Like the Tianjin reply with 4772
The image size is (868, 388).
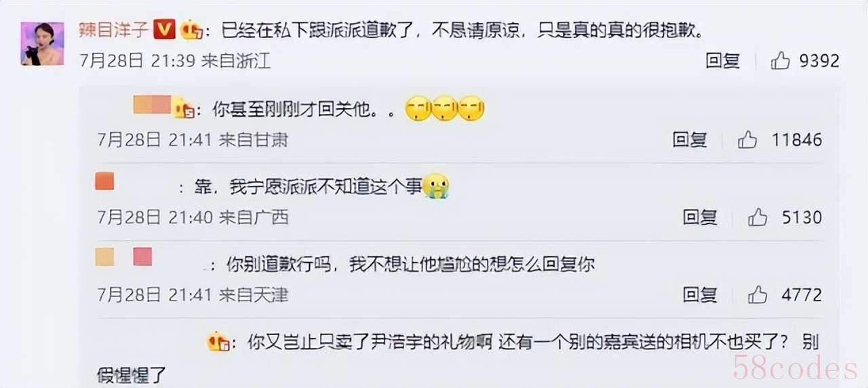(x=757, y=295)
